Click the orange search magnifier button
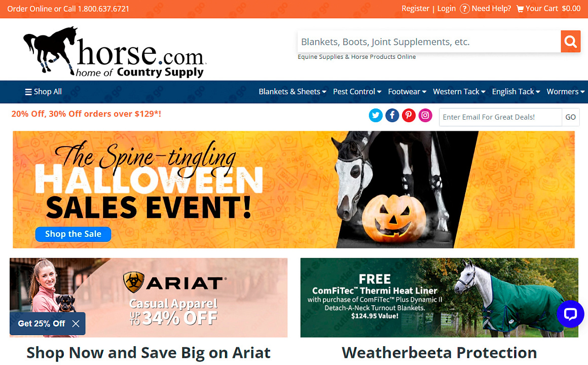588x365 pixels. tap(570, 41)
